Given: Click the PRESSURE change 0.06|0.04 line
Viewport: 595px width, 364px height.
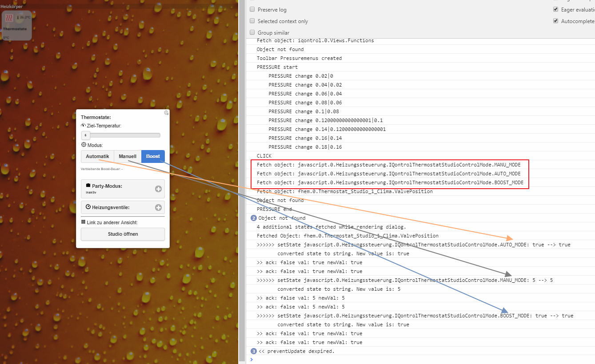Looking at the screenshot, I should tap(305, 94).
